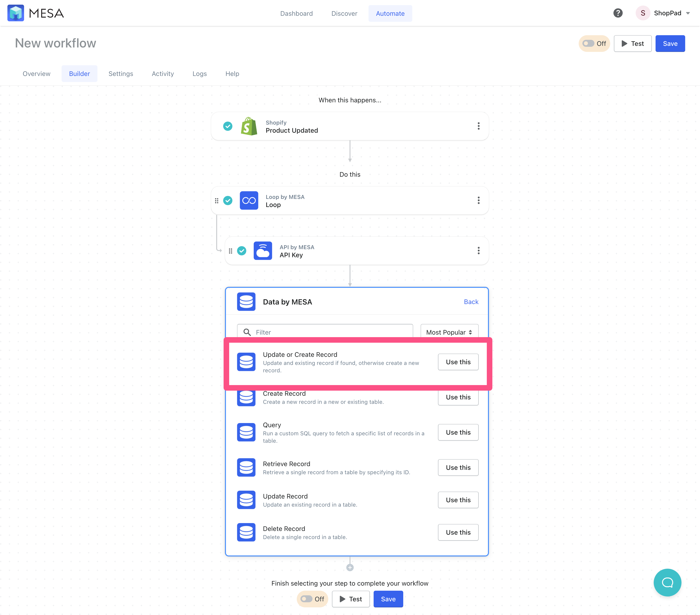The width and height of the screenshot is (700, 615).
Task: Click the Retrieve Record database icon
Action: (246, 467)
